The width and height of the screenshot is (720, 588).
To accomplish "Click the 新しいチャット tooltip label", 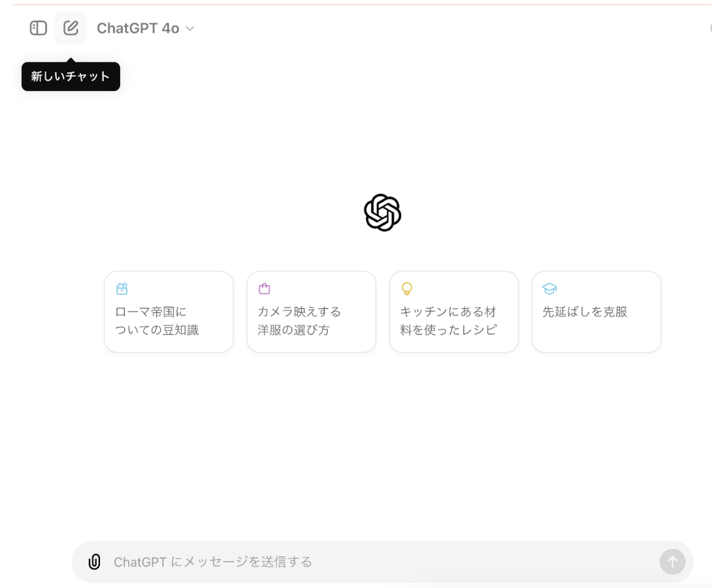I will point(70,76).
